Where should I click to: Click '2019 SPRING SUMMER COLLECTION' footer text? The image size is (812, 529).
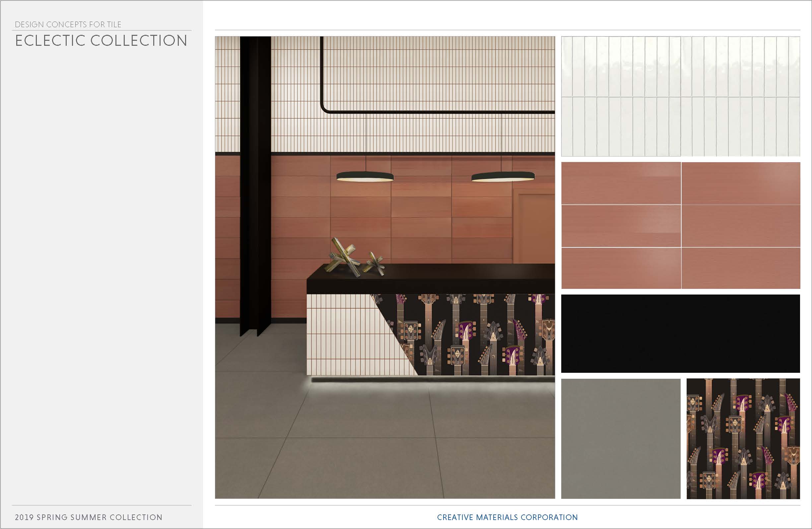(x=89, y=517)
